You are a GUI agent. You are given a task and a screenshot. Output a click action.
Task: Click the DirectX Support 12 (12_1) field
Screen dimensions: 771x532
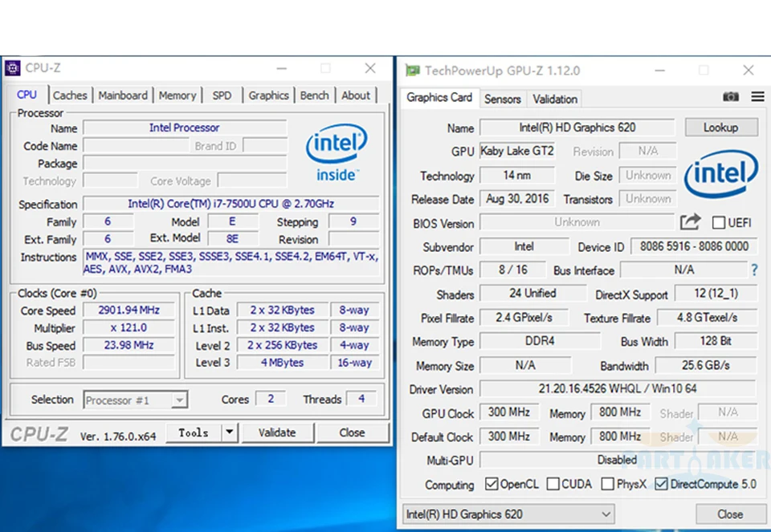tap(716, 293)
